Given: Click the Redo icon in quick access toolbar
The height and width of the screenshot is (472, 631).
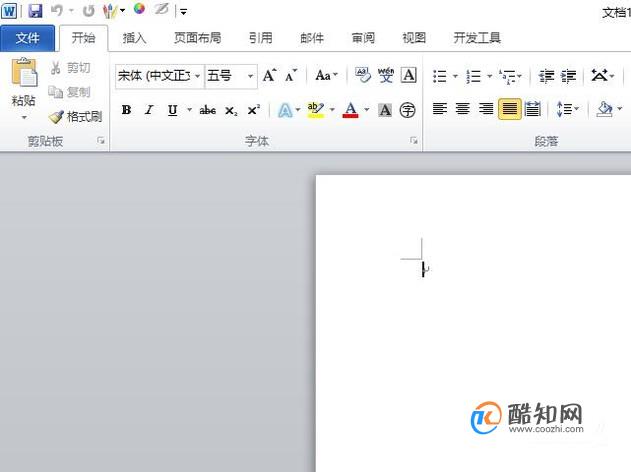Looking at the screenshot, I should tap(89, 11).
